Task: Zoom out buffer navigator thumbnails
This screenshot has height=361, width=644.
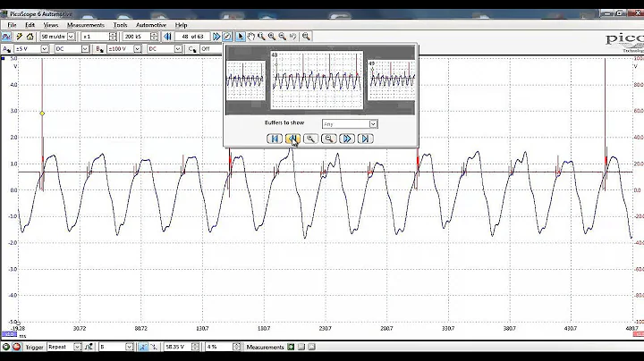Action: (328, 139)
